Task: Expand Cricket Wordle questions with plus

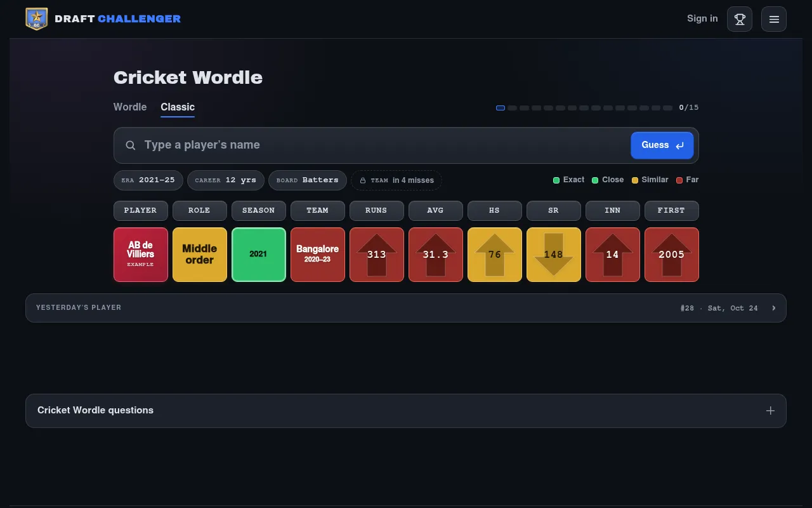Action: [770, 411]
